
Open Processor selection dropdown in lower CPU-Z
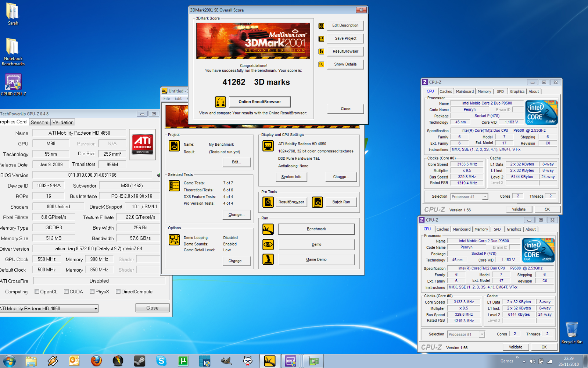(x=466, y=334)
